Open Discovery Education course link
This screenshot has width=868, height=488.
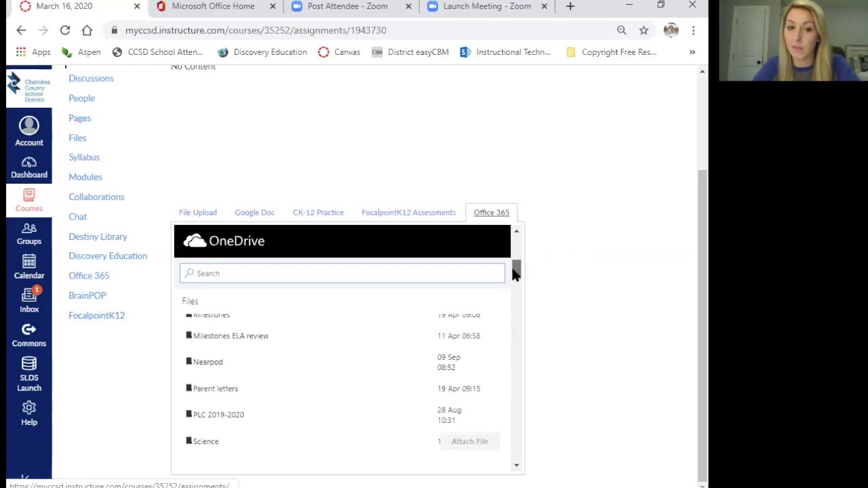[x=108, y=256]
